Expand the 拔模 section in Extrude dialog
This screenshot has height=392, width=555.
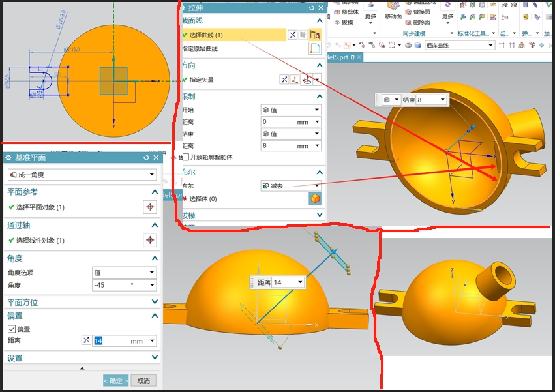pyautogui.click(x=320, y=215)
